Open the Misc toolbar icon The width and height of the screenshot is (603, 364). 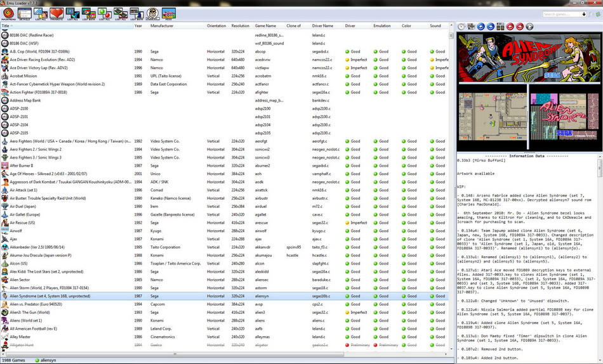click(168, 14)
